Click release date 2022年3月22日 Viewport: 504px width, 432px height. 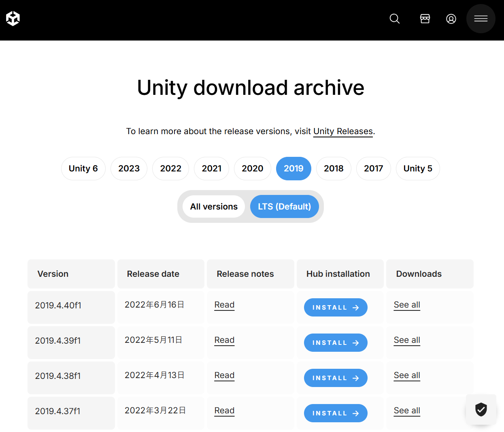tap(155, 411)
